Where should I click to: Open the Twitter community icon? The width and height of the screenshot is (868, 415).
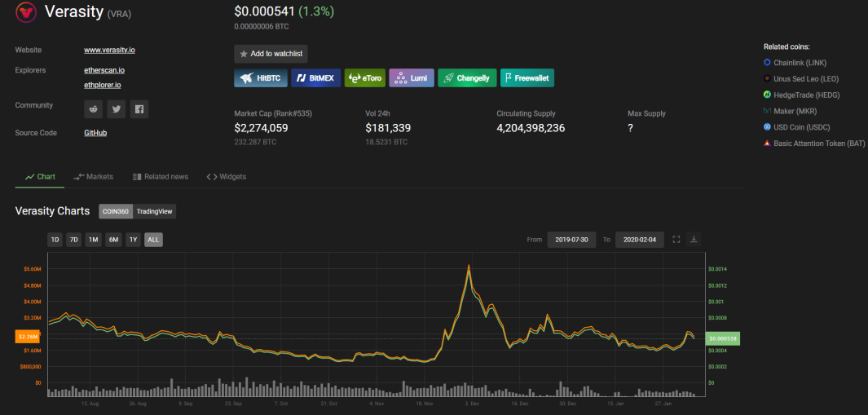point(117,108)
